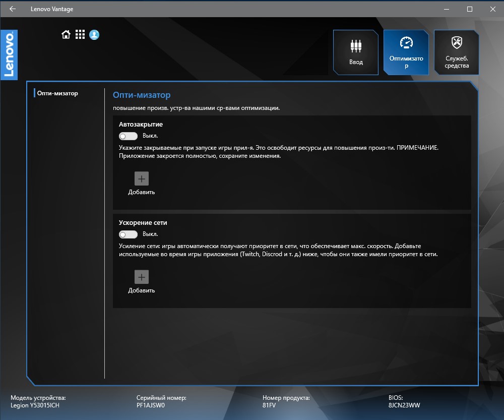Select Опти-мизатор in the left sidebar

tap(57, 93)
